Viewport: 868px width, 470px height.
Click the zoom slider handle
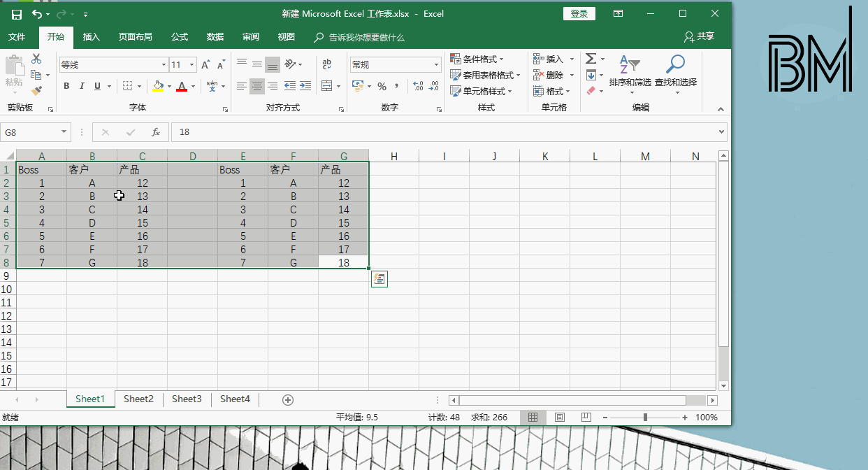click(x=645, y=417)
